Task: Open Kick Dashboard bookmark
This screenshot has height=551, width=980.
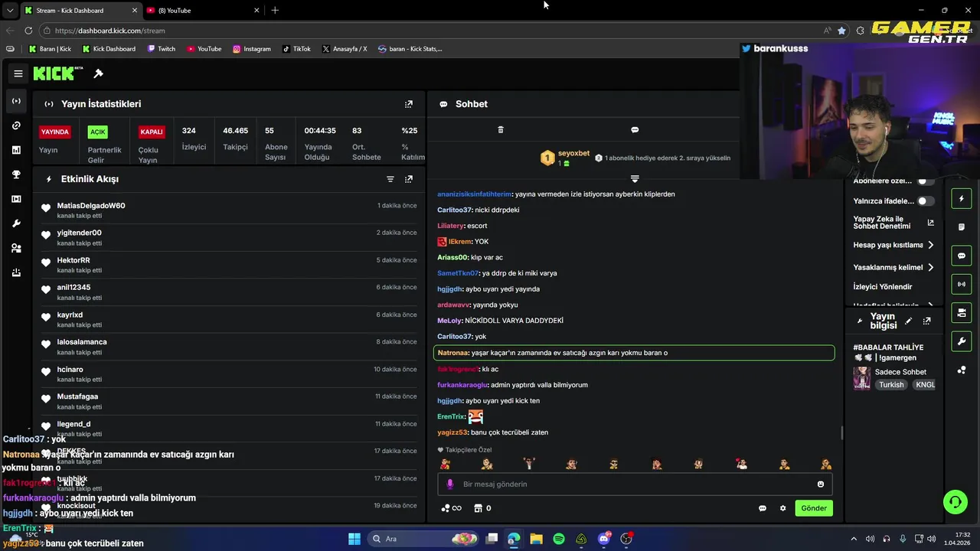Action: (109, 49)
